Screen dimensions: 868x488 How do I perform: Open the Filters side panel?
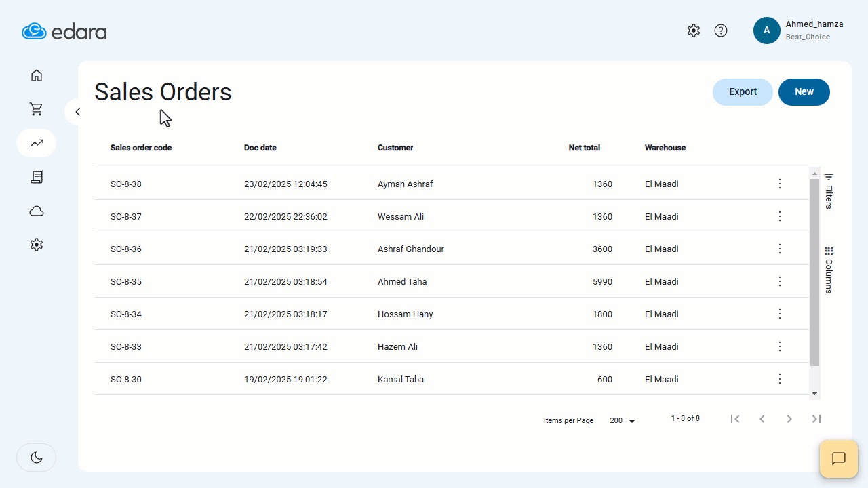829,191
